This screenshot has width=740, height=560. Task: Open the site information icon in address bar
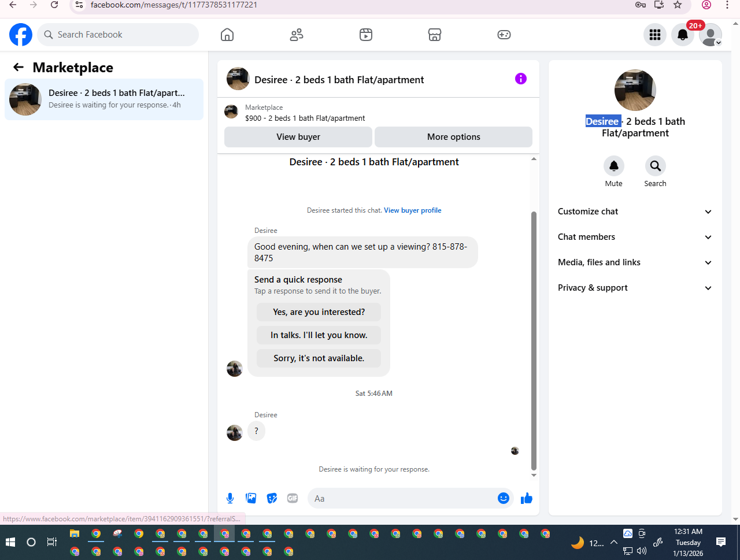[79, 5]
